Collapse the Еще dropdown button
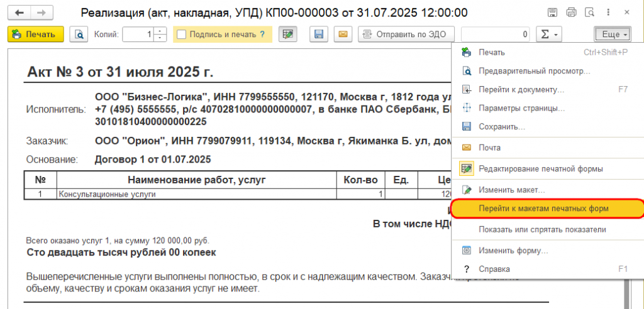644x309 pixels. tap(613, 35)
